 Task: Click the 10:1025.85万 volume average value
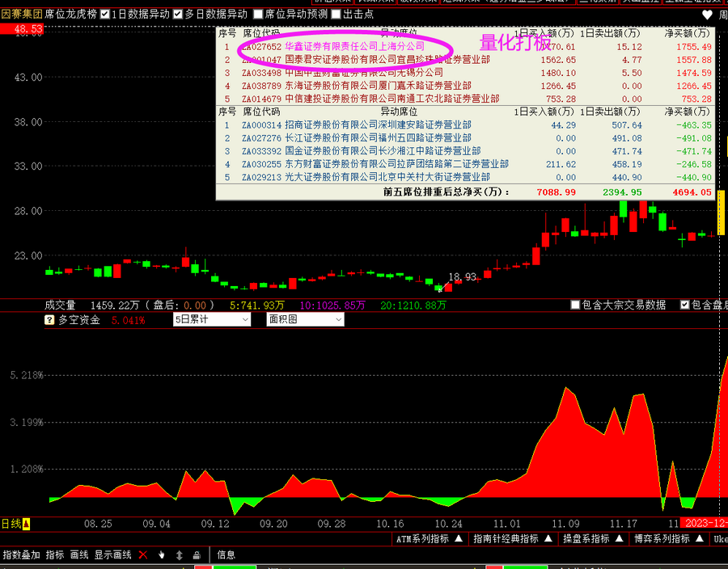332,306
